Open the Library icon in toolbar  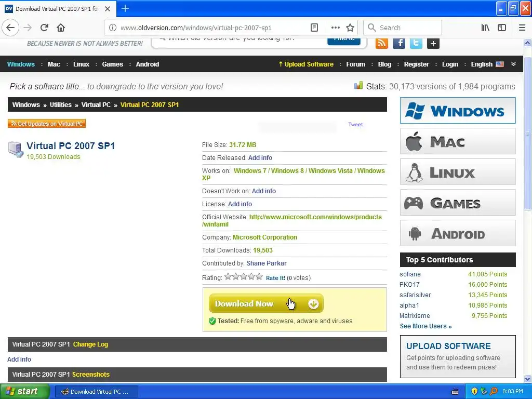[485, 28]
